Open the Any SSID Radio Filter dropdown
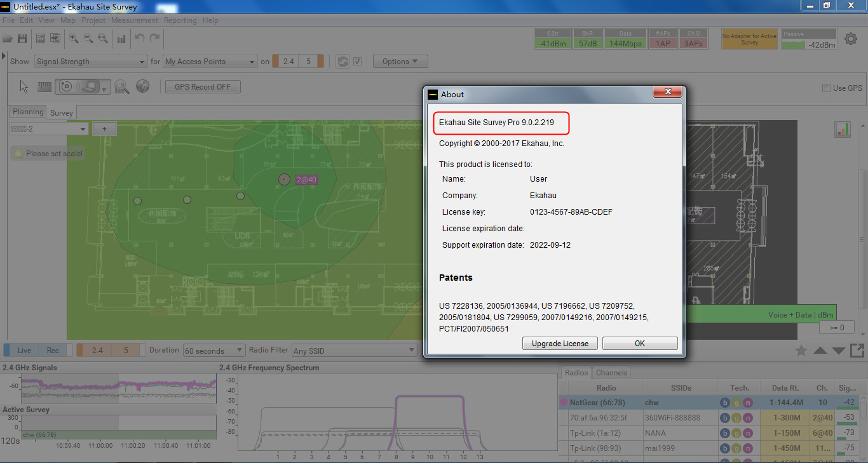 click(355, 351)
